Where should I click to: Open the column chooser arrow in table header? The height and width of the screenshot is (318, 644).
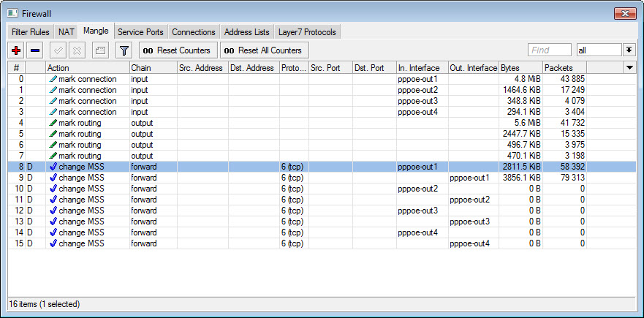630,68
